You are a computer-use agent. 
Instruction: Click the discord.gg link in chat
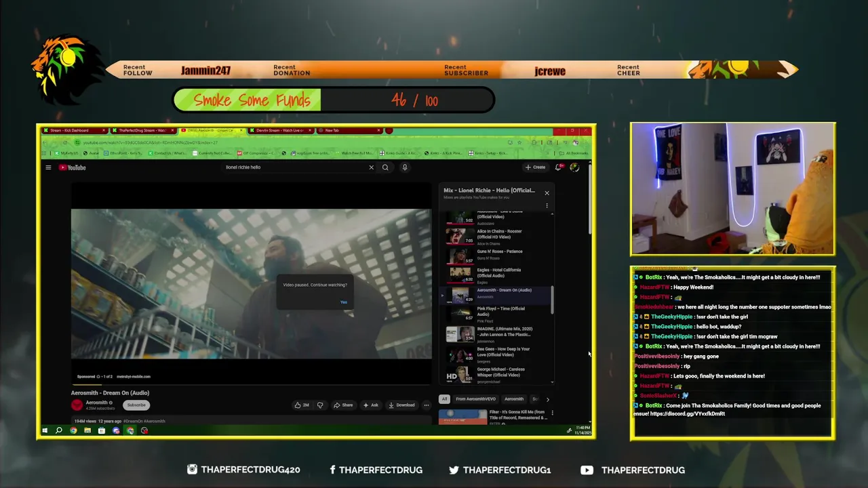(x=688, y=413)
